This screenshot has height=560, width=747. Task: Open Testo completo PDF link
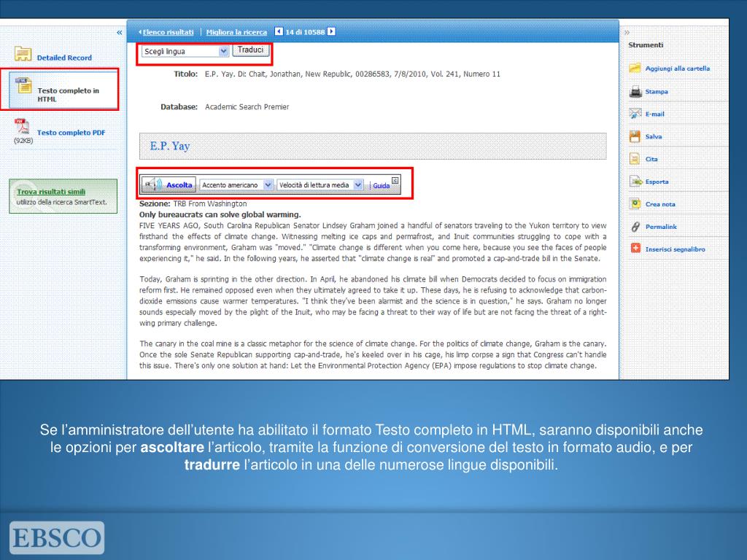coord(71,133)
